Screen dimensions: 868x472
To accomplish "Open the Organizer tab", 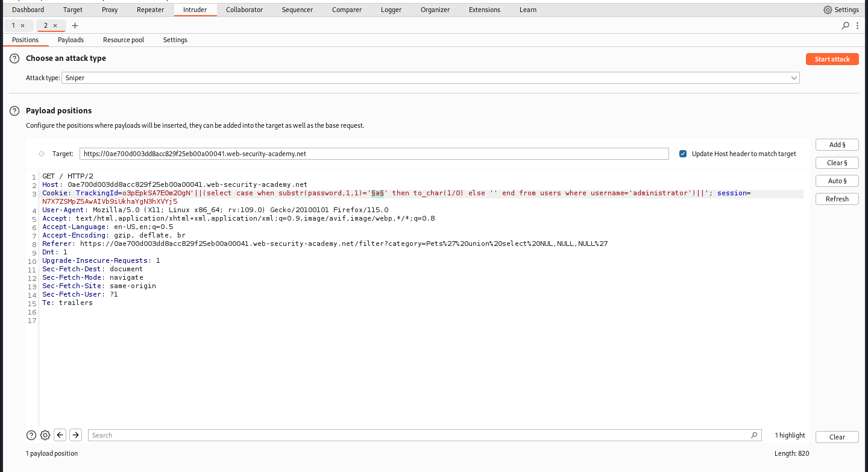I will [x=435, y=10].
